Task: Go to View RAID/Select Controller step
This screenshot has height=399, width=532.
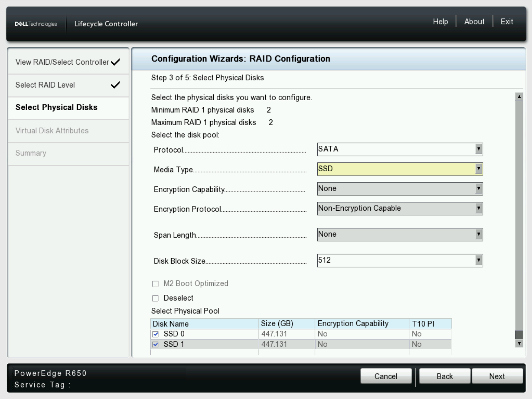Action: [x=62, y=62]
